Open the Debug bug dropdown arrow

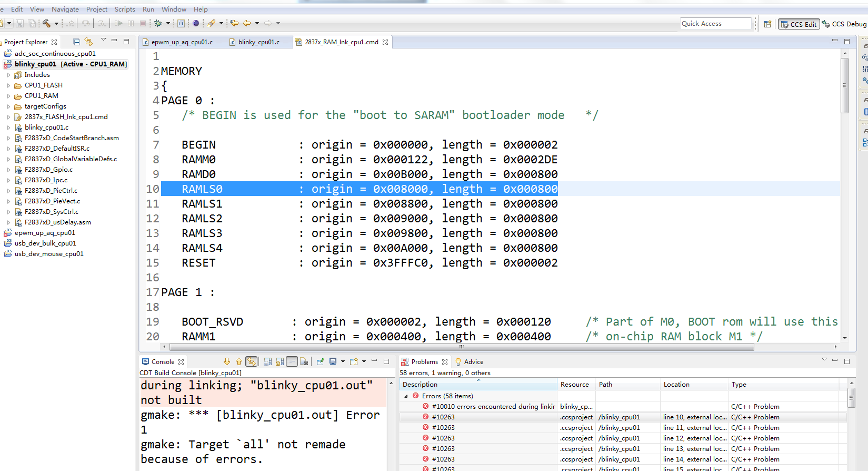(168, 23)
